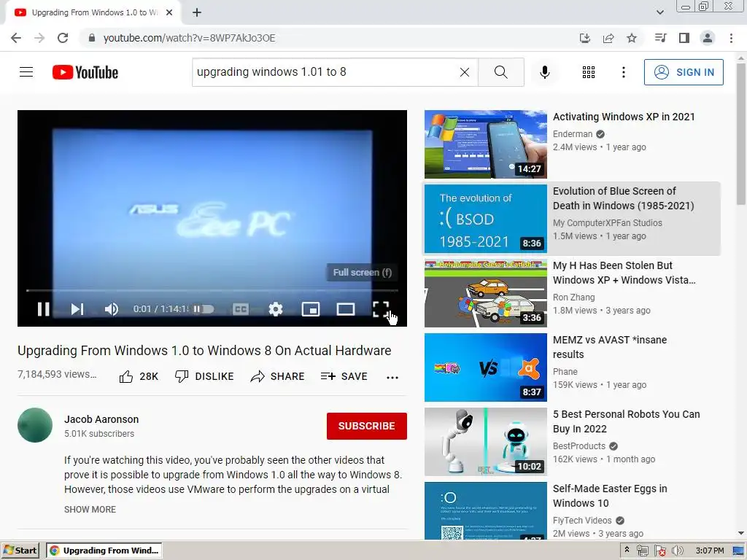Switch to theater mode icon
Screen dimensions: 747x560
[345, 309]
